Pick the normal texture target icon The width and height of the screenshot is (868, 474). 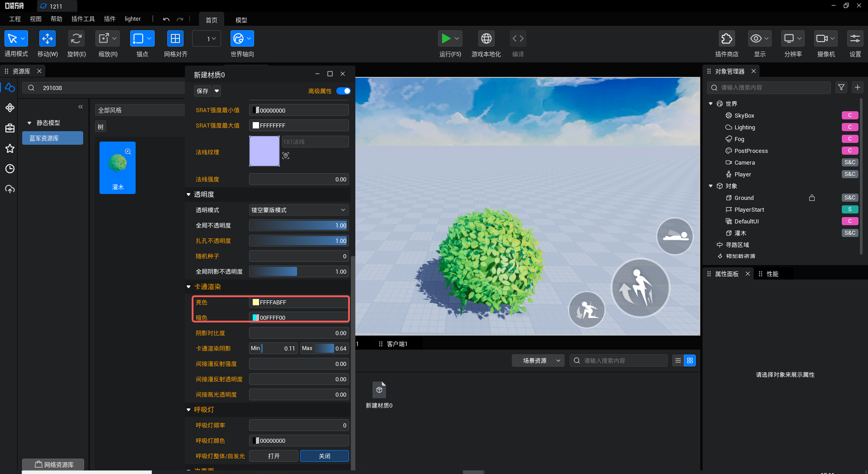286,156
